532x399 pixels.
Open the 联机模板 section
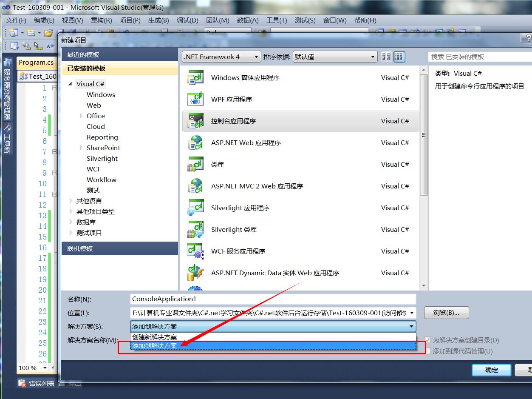[120, 248]
